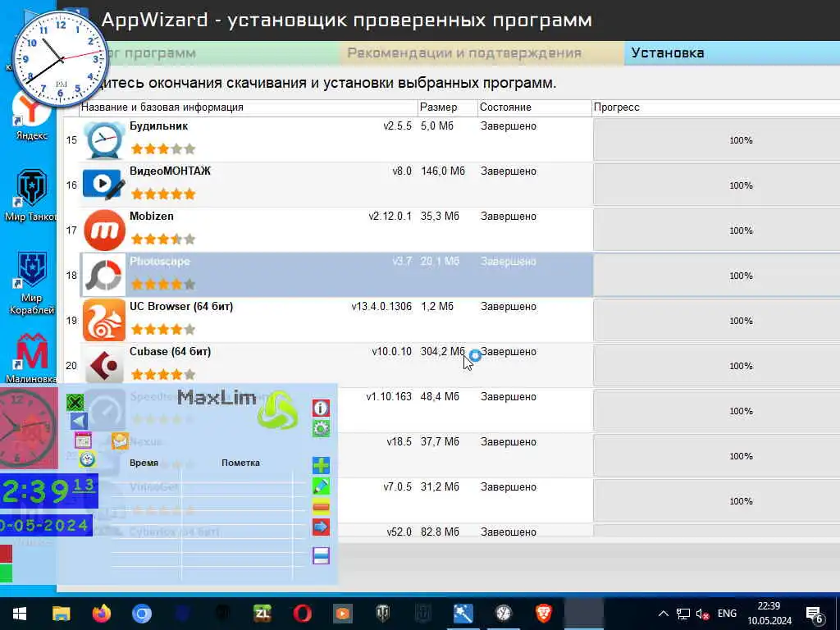Viewport: 840px width, 630px height.
Task: Click the striped bar icon at MaxLim bottom
Action: click(x=321, y=555)
